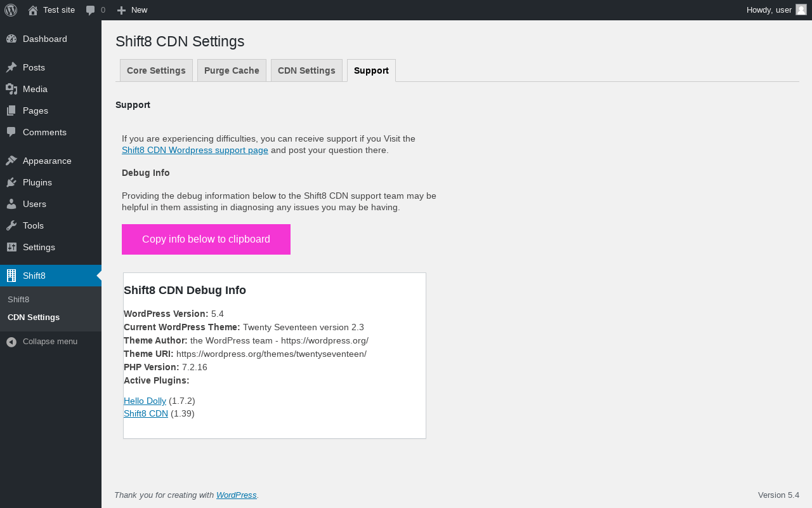
Task: Open the CDN Settings tab
Action: coord(306,70)
